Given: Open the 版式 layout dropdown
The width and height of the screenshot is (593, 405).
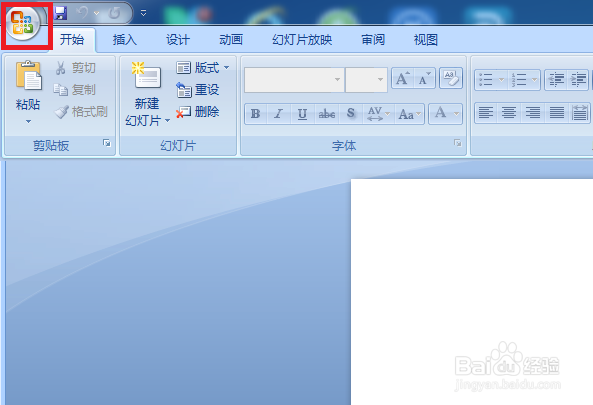Looking at the screenshot, I should tap(202, 68).
